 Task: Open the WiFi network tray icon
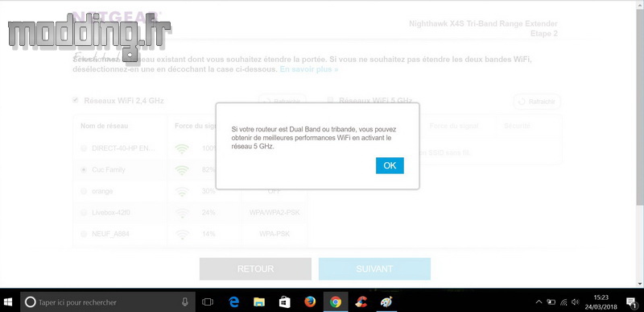coord(564,302)
